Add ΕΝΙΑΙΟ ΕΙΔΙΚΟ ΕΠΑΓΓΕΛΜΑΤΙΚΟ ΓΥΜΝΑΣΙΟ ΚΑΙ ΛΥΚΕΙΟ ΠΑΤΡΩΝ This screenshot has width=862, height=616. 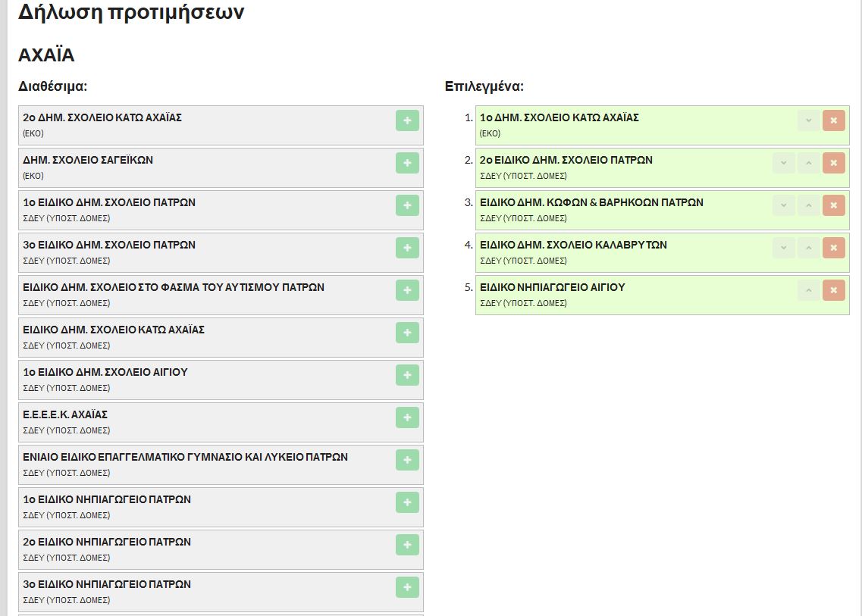point(407,460)
